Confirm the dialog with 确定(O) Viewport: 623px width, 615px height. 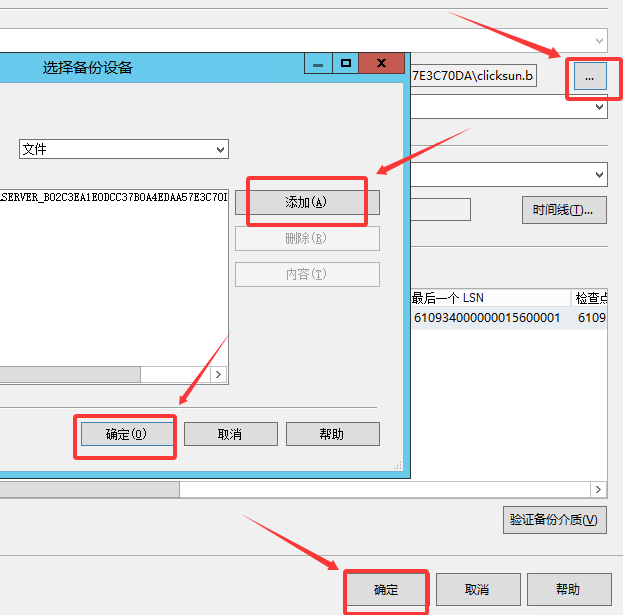[126, 434]
